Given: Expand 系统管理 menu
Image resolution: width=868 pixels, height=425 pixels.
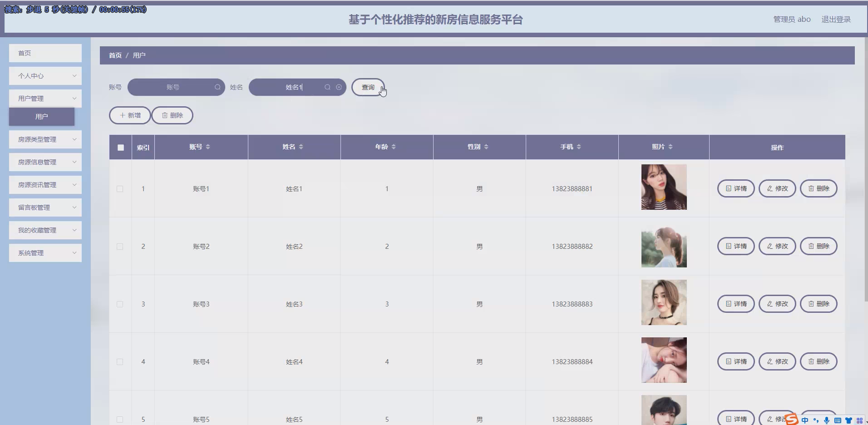Looking at the screenshot, I should click(45, 253).
